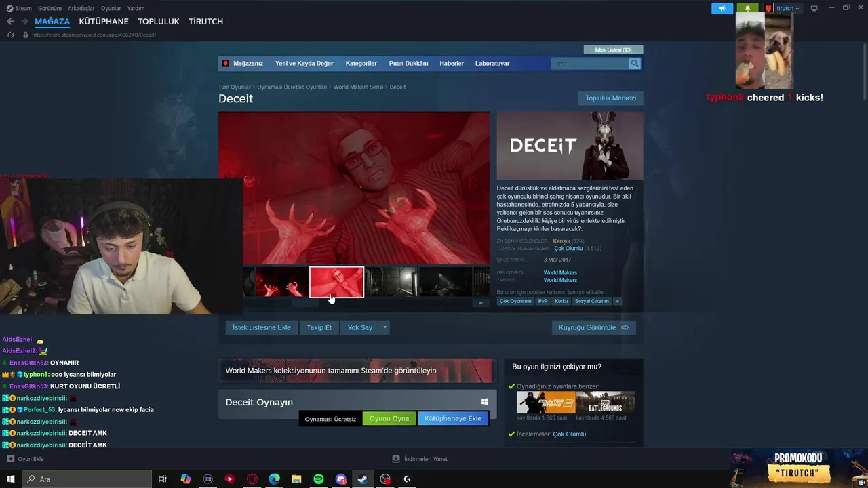The image size is (868, 488).
Task: Open the red play-button app on taskbar
Action: [230, 479]
